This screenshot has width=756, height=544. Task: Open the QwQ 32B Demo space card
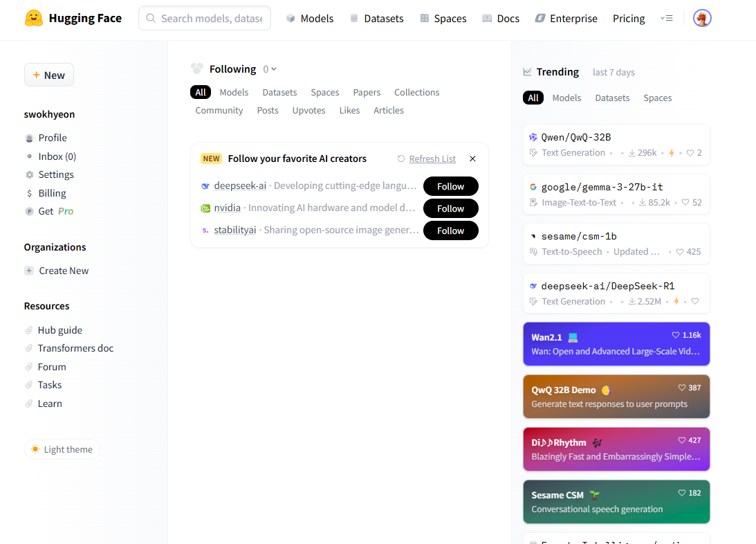tap(616, 397)
